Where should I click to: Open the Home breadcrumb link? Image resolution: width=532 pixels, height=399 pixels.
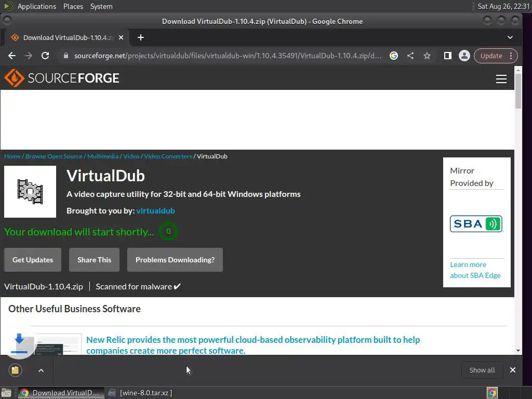12,156
